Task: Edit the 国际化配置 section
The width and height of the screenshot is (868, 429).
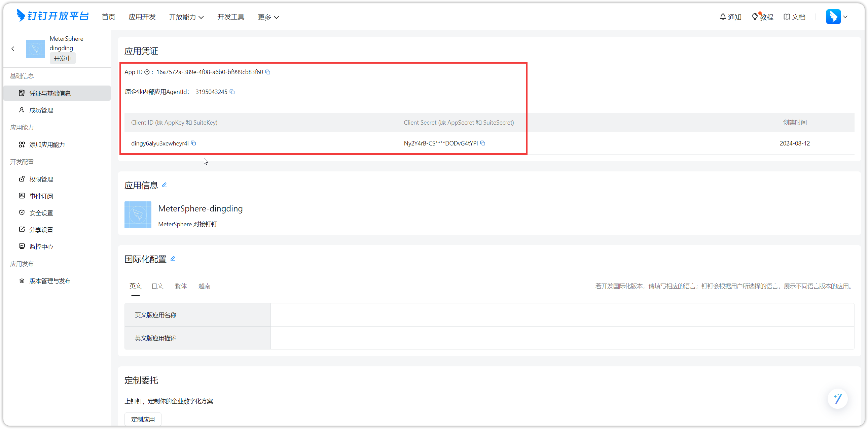Action: point(173,259)
